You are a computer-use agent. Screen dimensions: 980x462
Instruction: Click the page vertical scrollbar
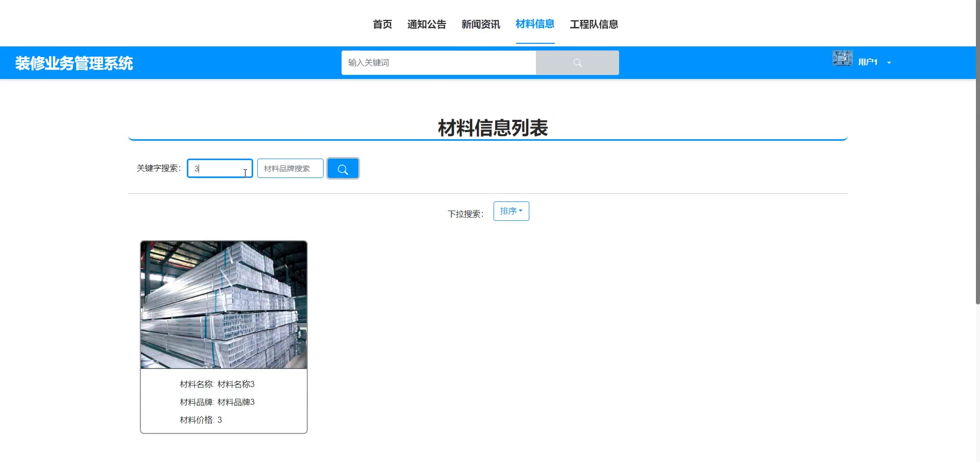pos(977,153)
